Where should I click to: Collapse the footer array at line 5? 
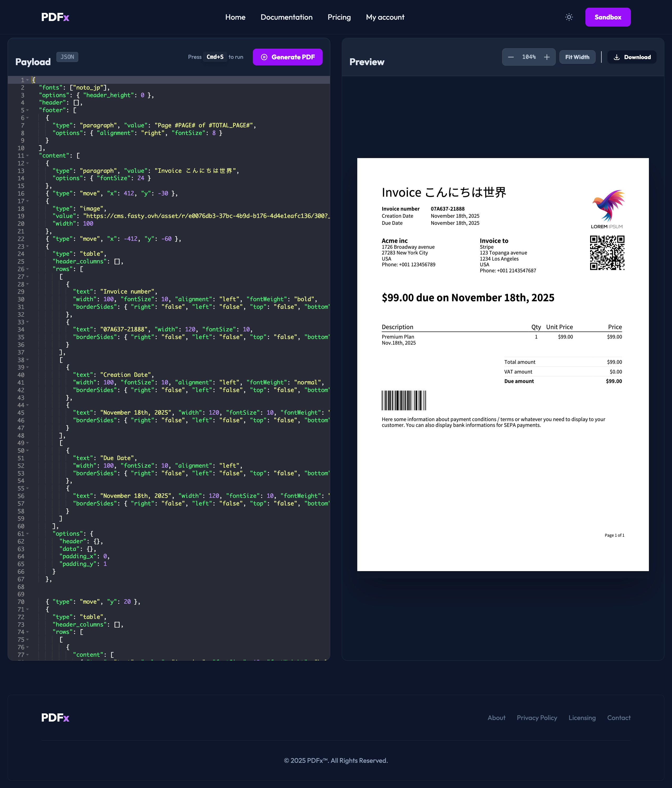[x=27, y=110]
